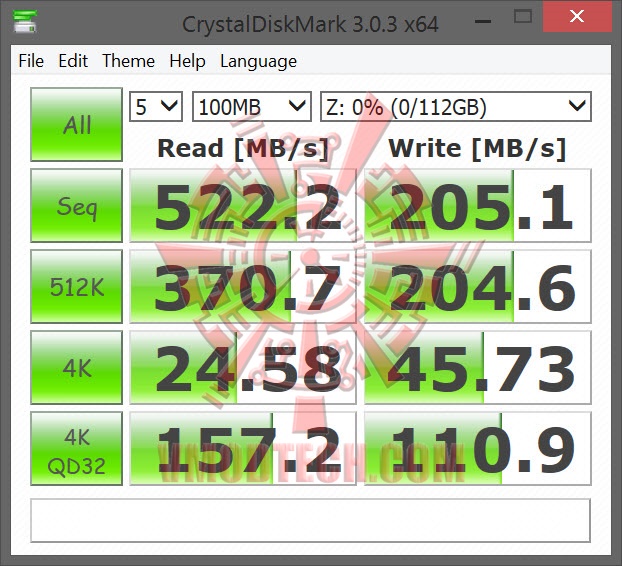
Task: Expand the test run count dropdown showing 5
Action: (156, 107)
